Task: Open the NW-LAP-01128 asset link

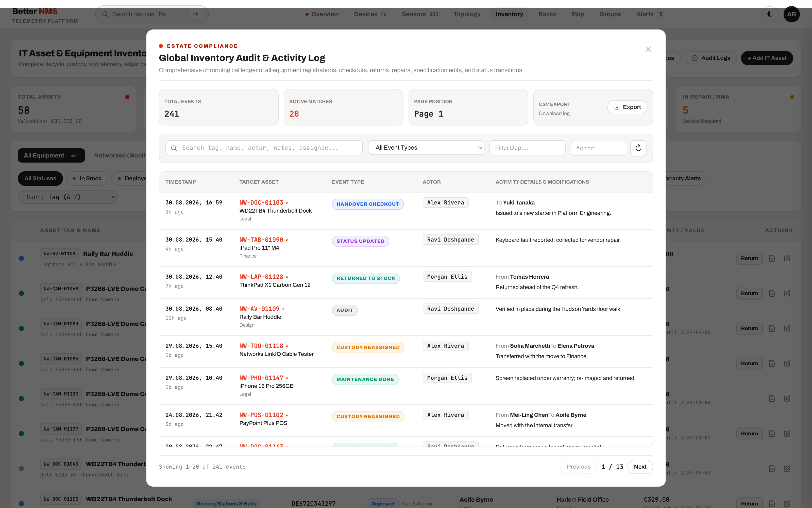Action: click(261, 277)
